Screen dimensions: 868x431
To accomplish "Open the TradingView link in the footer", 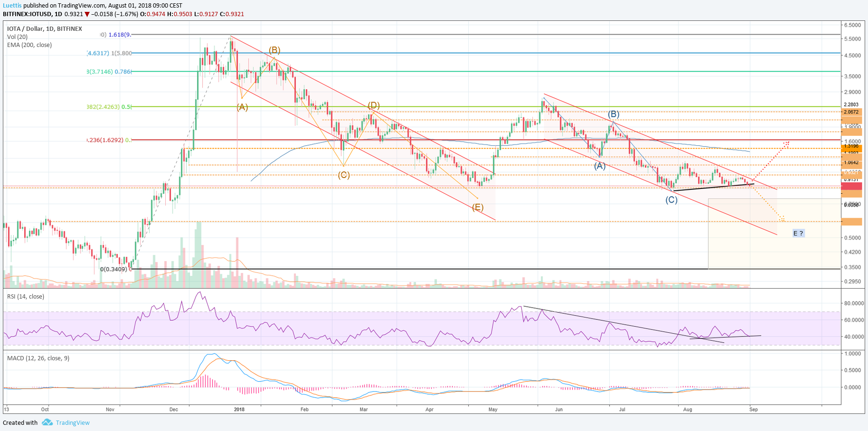I will click(72, 422).
